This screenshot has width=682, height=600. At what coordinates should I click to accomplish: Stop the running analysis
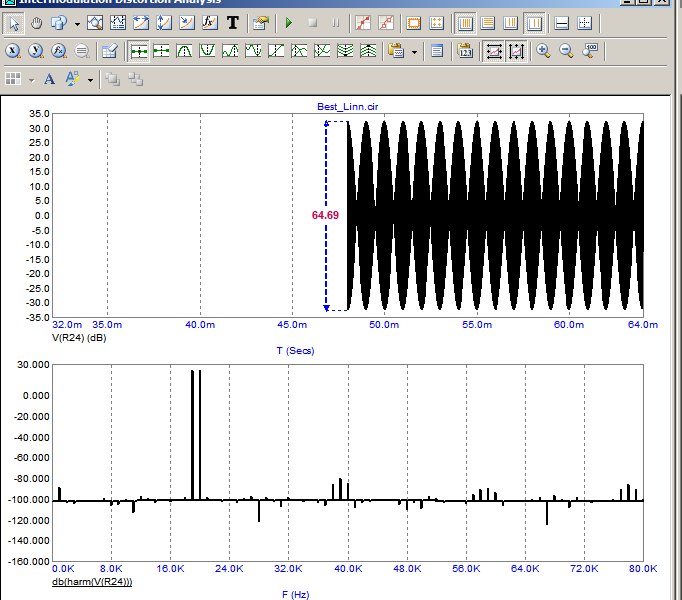pyautogui.click(x=312, y=23)
